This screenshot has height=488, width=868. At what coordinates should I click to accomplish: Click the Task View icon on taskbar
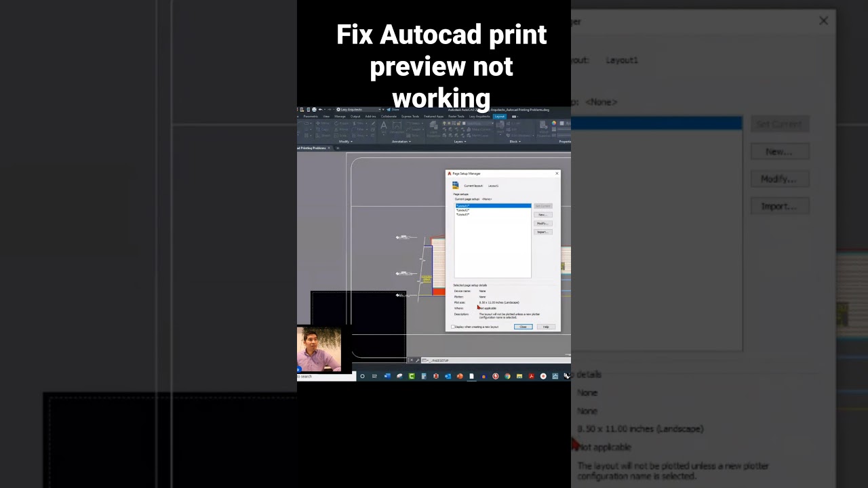[374, 376]
